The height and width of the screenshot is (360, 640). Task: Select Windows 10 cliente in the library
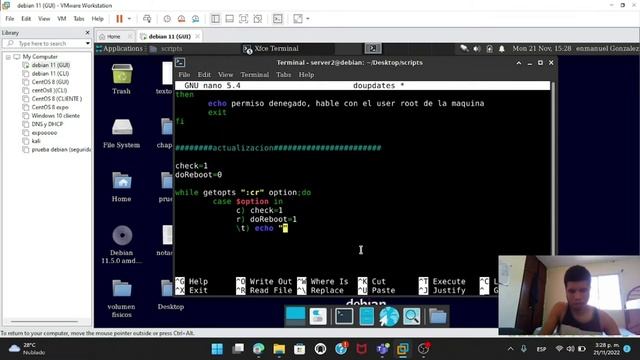tap(56, 116)
